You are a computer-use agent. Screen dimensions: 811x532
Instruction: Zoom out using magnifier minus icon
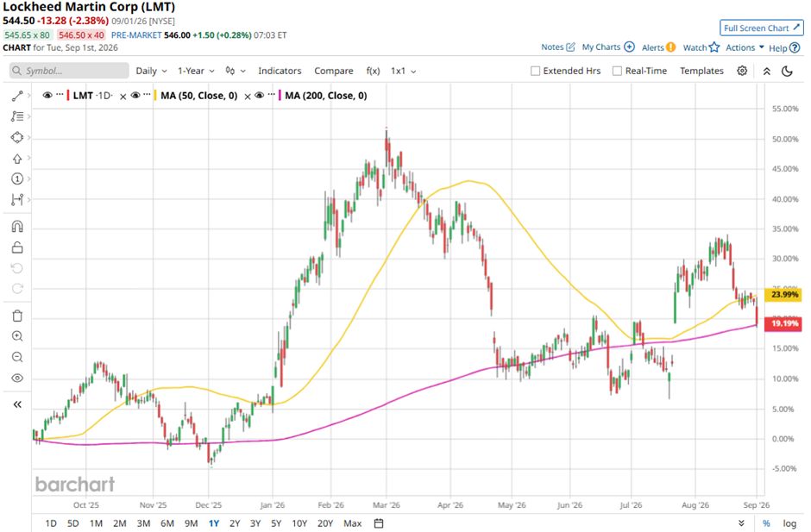coord(17,357)
